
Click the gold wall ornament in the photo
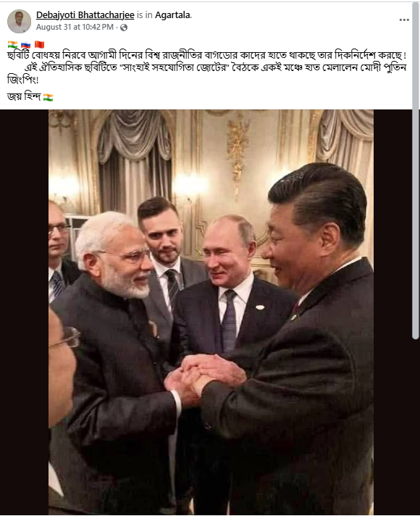(x=238, y=154)
